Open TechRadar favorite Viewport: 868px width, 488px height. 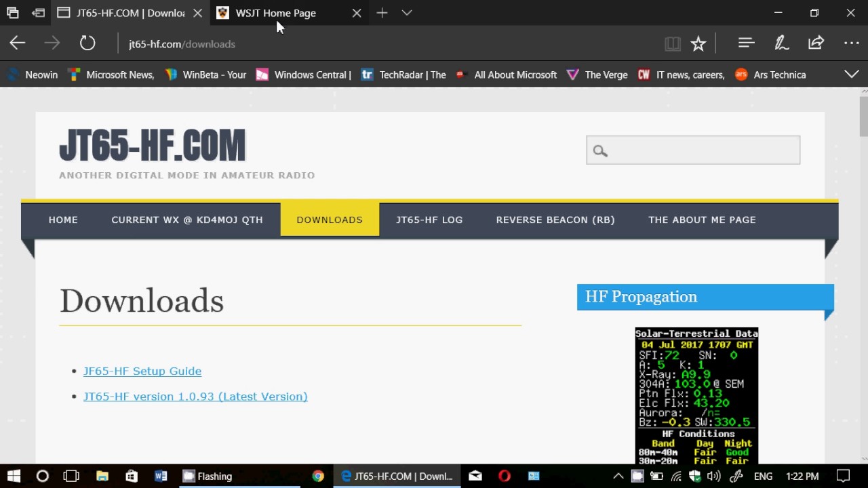pos(403,75)
